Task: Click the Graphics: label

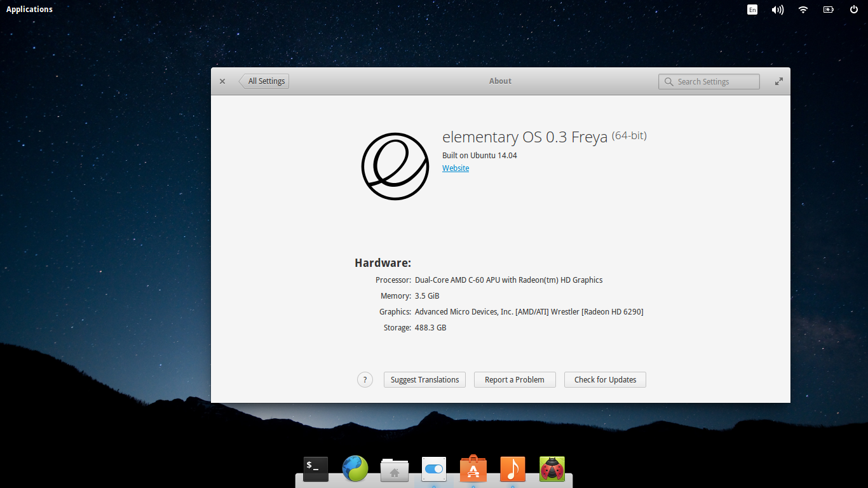Action: tap(395, 312)
